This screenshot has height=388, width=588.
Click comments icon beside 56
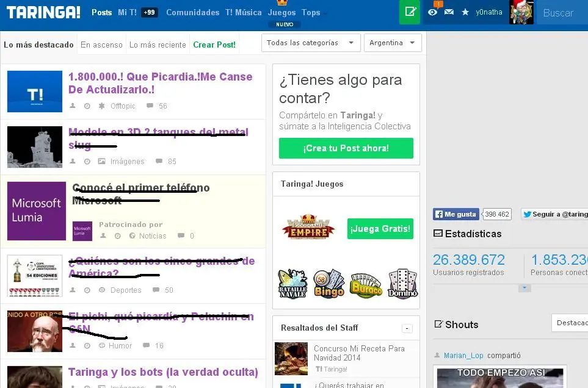[x=150, y=106]
